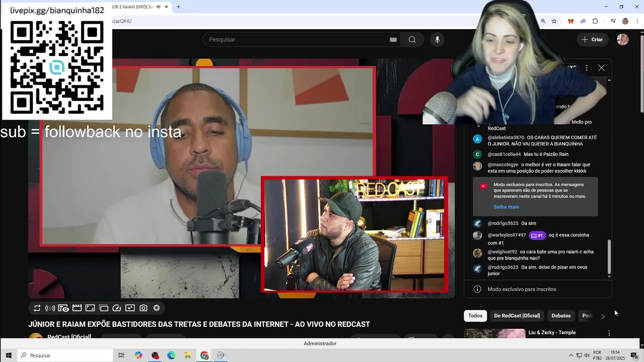Screen dimensions: 644x362
Task: Show more filter chips with right arrow
Action: point(603,316)
